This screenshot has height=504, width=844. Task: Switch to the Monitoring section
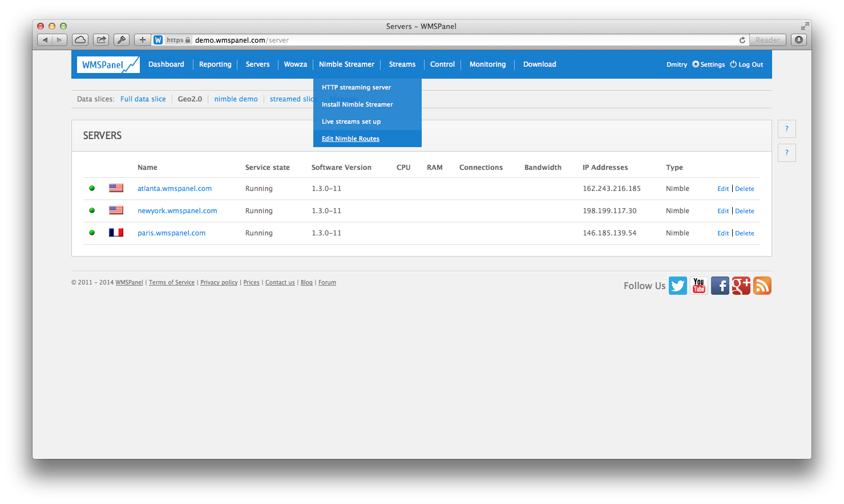[x=487, y=64]
